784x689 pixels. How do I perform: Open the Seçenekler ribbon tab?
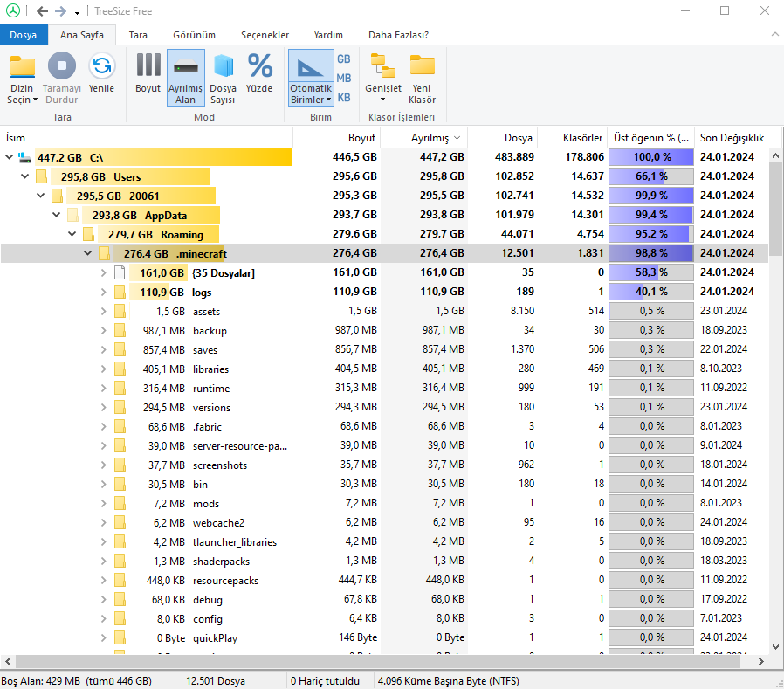coord(265,35)
